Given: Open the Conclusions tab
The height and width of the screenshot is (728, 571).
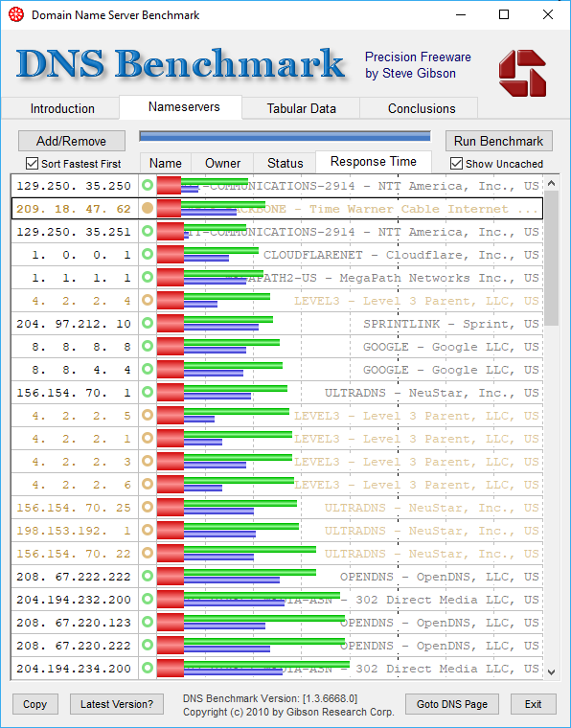Looking at the screenshot, I should pos(422,108).
